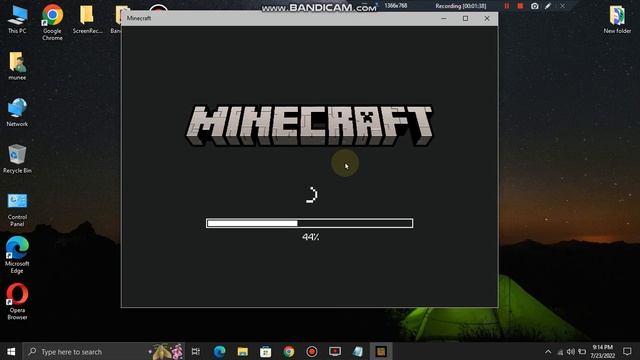Open Task View from the taskbar
640x360 pixels.
[x=196, y=351]
